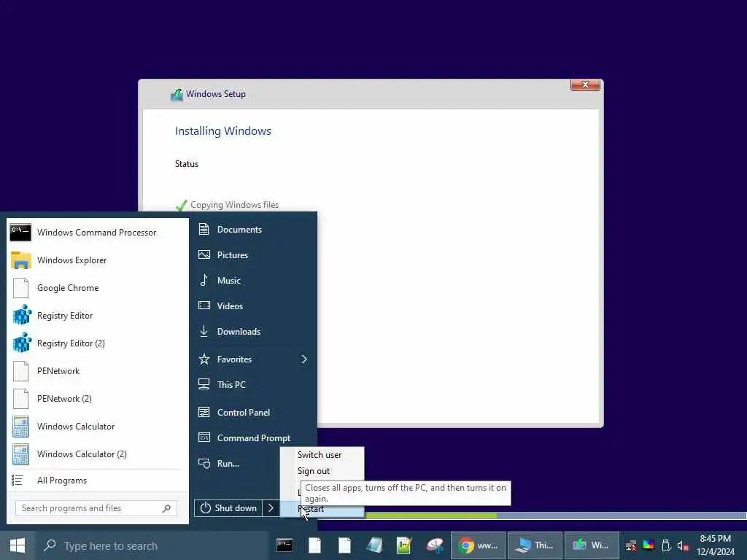Click the Shut down button
This screenshot has width=747, height=560.
[228, 508]
